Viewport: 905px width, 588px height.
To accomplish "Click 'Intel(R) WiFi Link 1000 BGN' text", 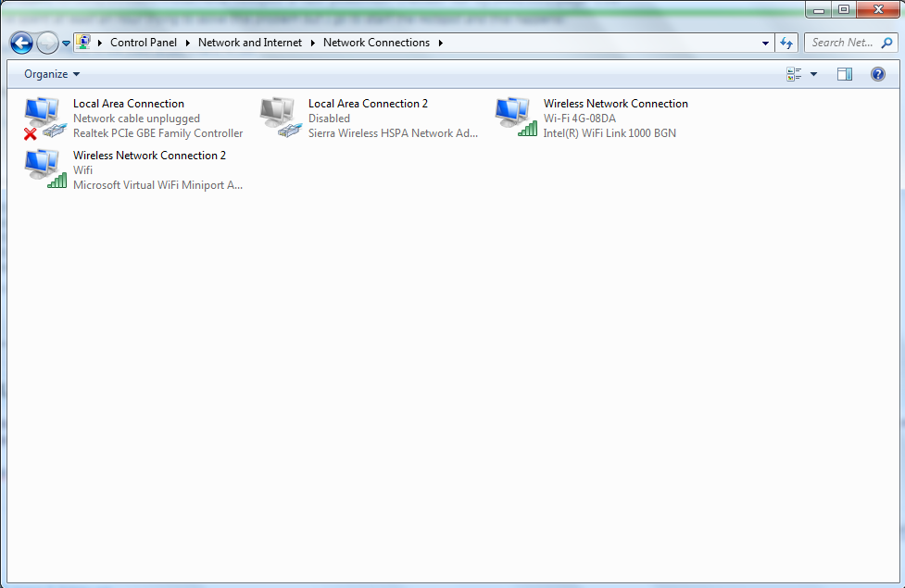I will click(610, 133).
